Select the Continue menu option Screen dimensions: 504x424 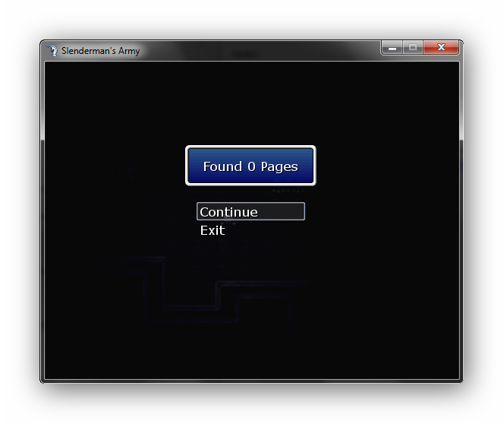(x=250, y=211)
